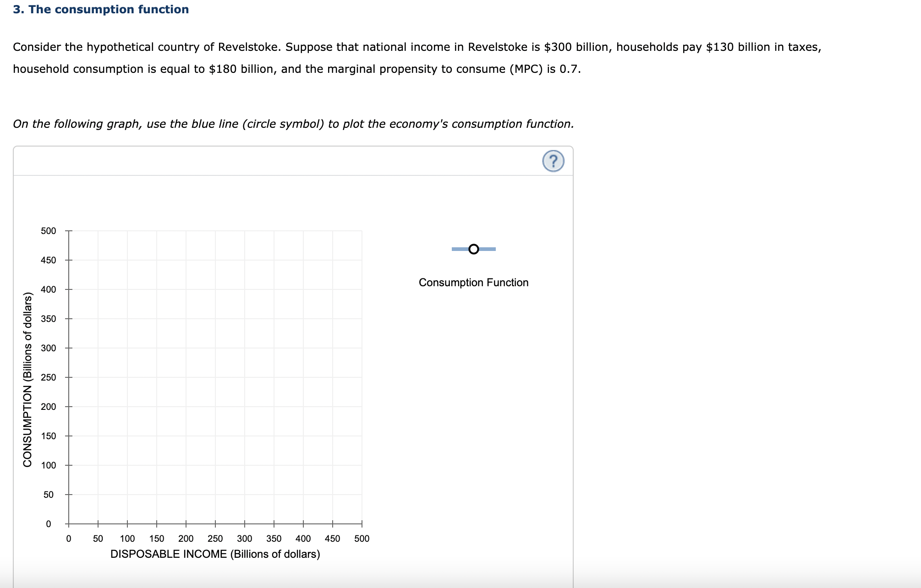Click grid point at income 500, consumption 400
Image resolution: width=921 pixels, height=588 pixels.
pyautogui.click(x=362, y=289)
